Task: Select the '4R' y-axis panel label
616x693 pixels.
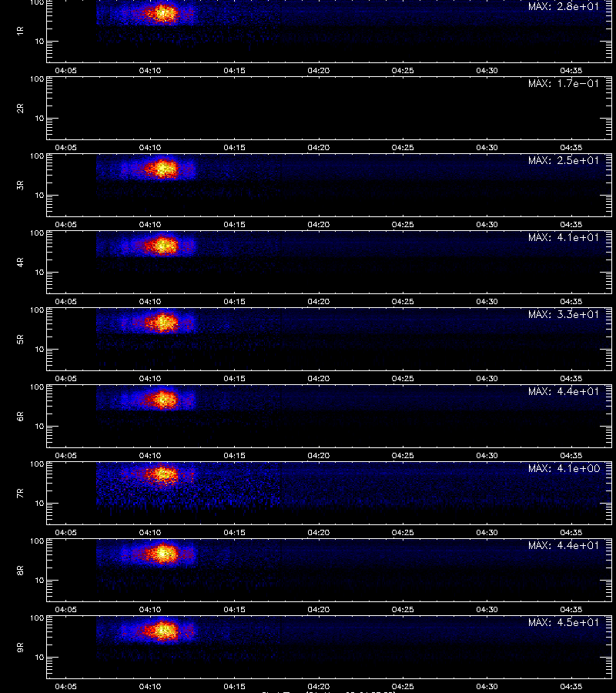Action: [x=20, y=262]
